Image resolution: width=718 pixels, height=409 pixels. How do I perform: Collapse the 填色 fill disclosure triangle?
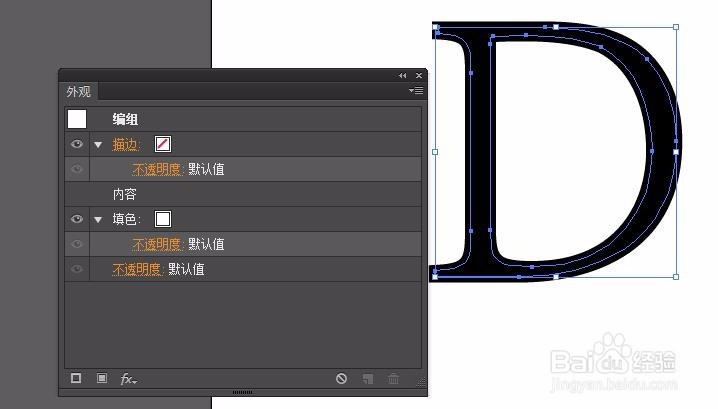pyautogui.click(x=98, y=220)
